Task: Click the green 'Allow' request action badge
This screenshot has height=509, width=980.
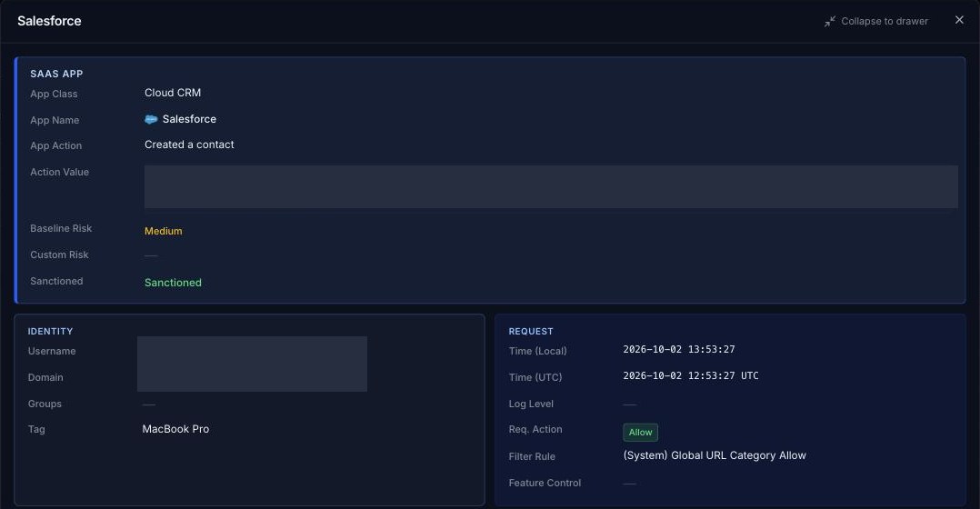Action: pos(640,432)
